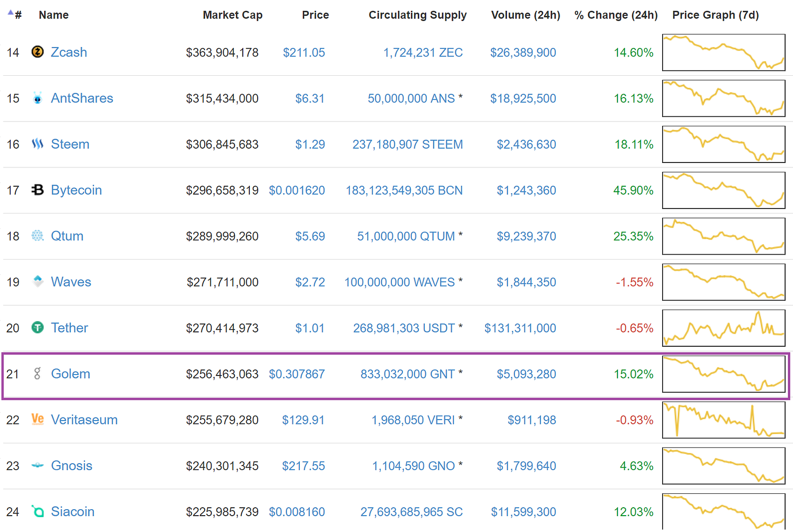Click AntShares price $6.31
793x532 pixels.
(x=310, y=99)
